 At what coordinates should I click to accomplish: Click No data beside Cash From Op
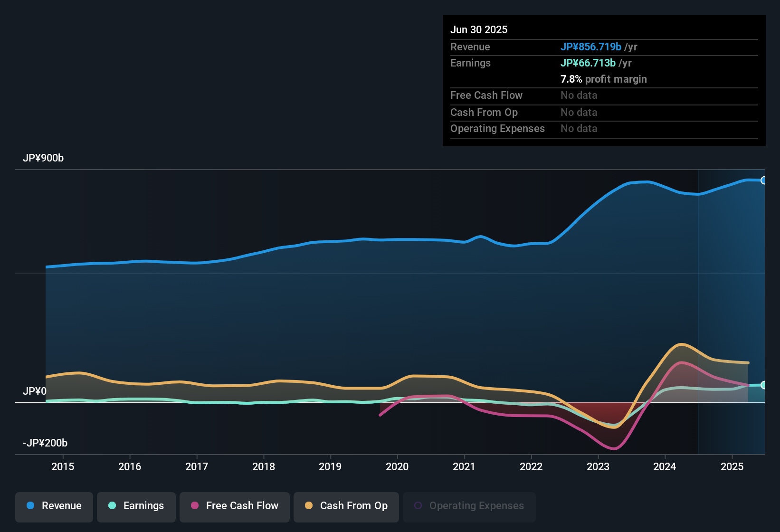579,113
